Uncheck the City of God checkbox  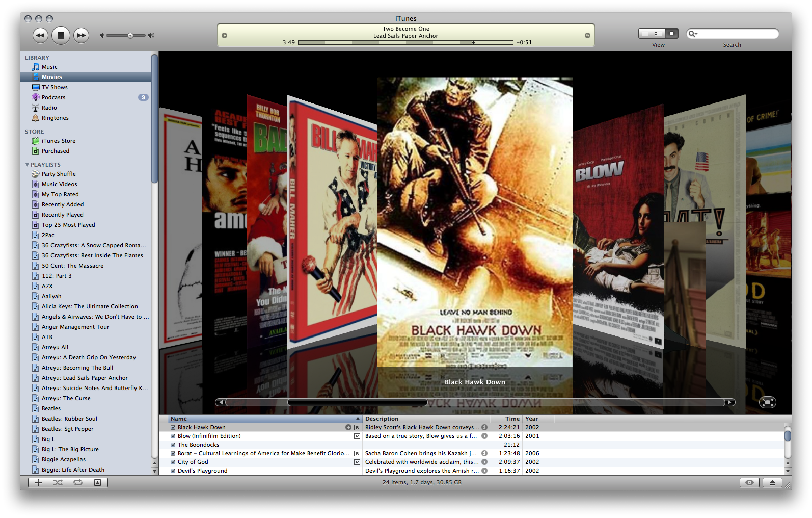coord(173,462)
